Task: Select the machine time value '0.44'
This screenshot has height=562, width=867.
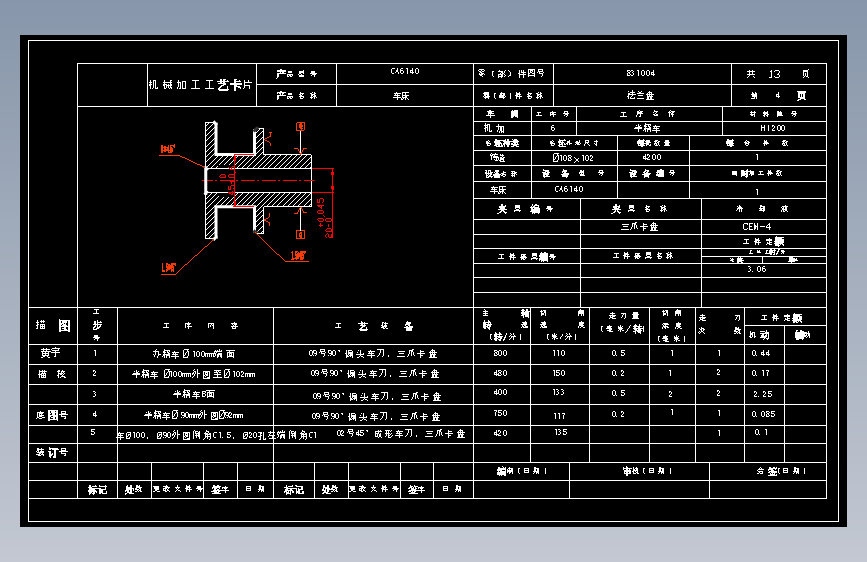Action: pyautogui.click(x=761, y=353)
